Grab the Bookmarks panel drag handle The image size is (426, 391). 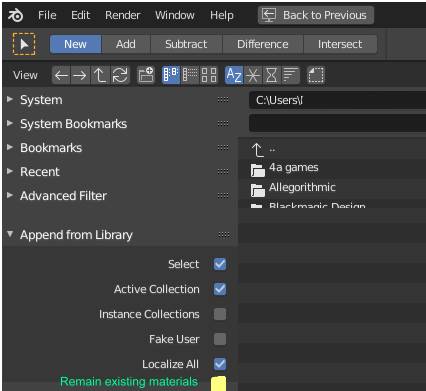(223, 148)
